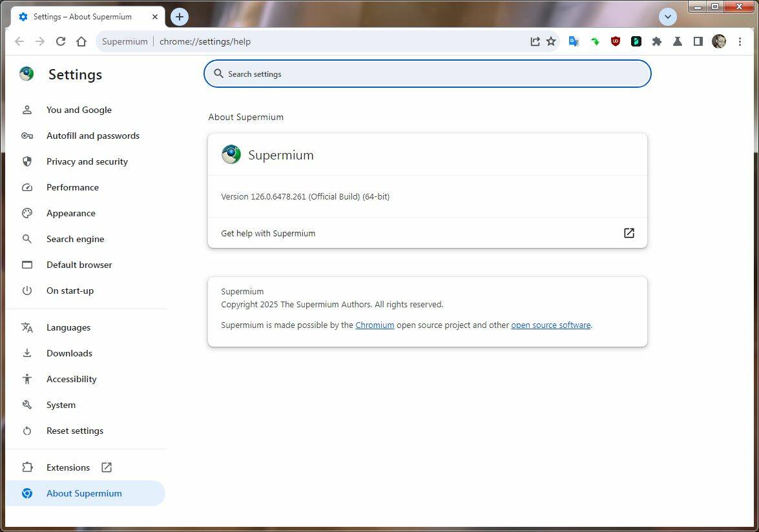The image size is (759, 532).
Task: Open the uBlock Origin extension icon
Action: pyautogui.click(x=616, y=41)
